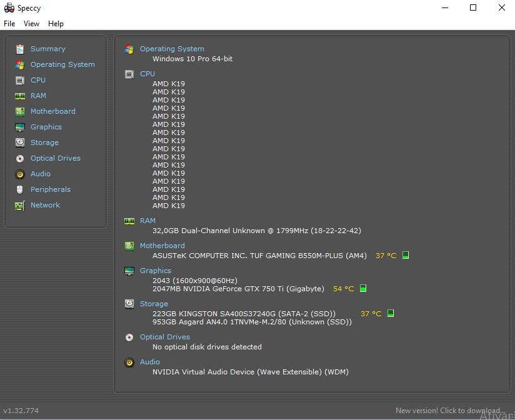The height and width of the screenshot is (420, 515).
Task: Click 'New version! Click to download...' link
Action: 450,411
